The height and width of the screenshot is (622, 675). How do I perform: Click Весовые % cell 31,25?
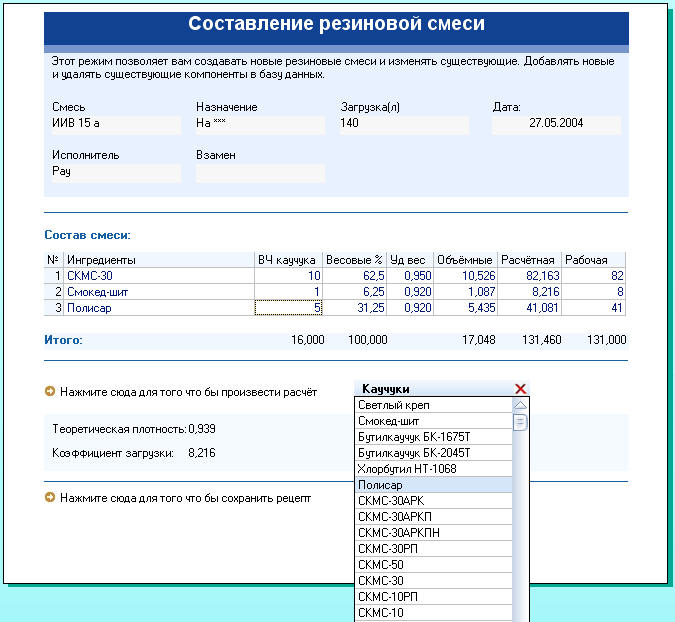click(x=355, y=308)
